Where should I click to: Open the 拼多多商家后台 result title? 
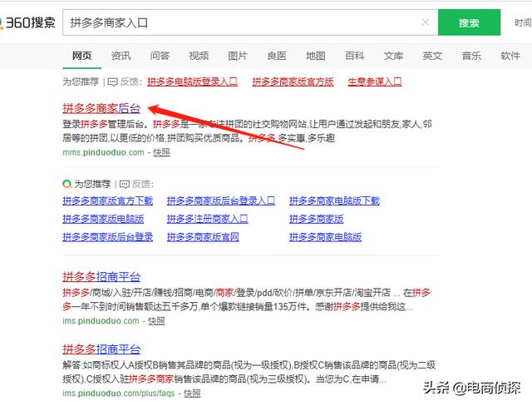101,108
